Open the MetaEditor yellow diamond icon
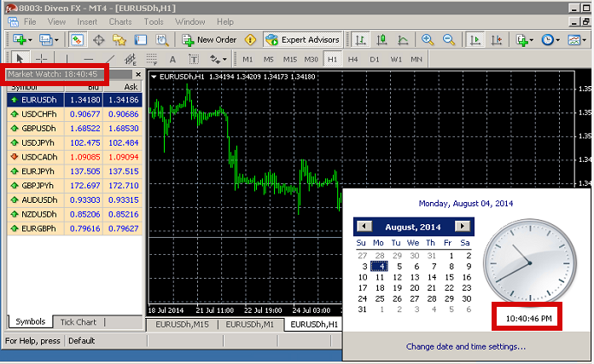Image resolution: width=594 pixels, height=364 pixels. point(250,40)
